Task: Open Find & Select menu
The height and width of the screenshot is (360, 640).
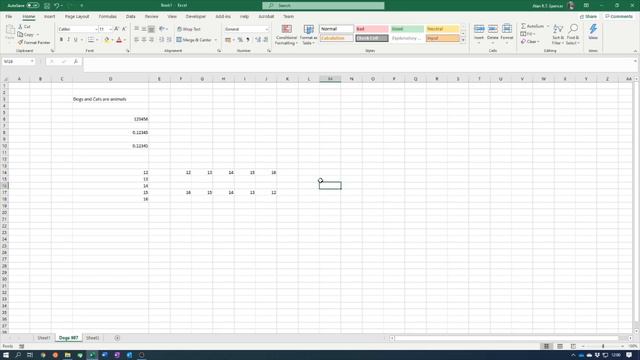Action: (x=573, y=34)
